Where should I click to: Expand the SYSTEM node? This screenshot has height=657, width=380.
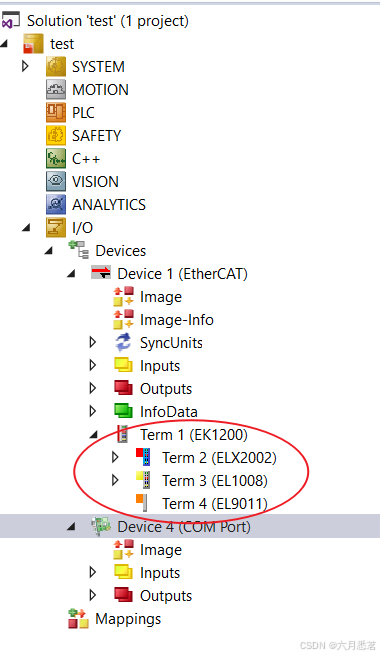25,66
